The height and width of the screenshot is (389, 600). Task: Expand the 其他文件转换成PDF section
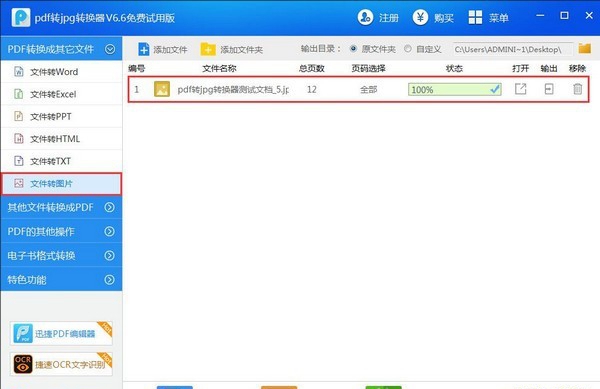click(109, 207)
